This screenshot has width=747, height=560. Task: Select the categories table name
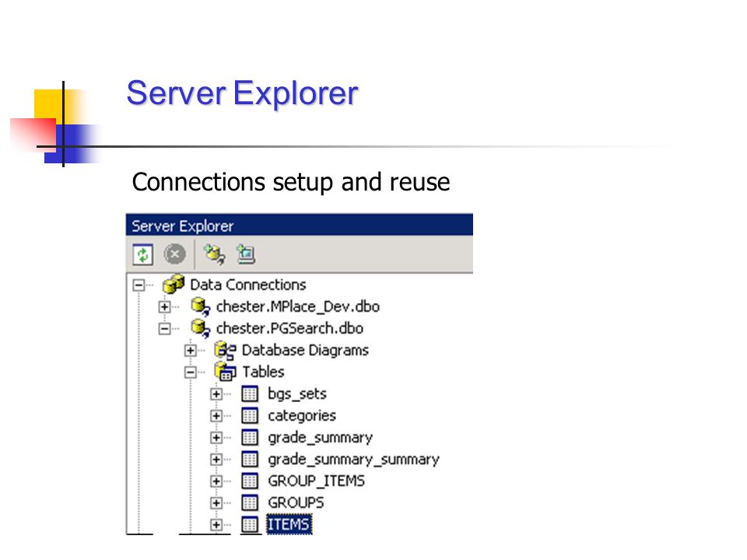pyautogui.click(x=302, y=416)
